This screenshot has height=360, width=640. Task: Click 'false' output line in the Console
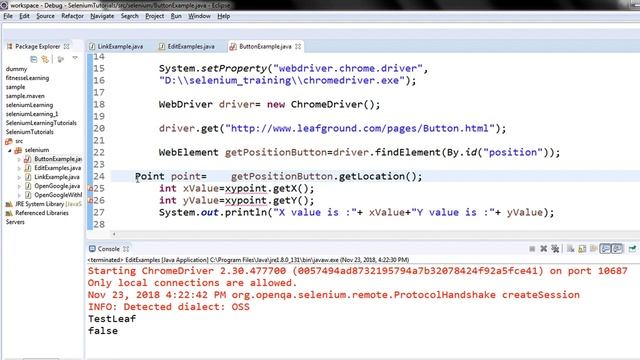click(x=103, y=331)
